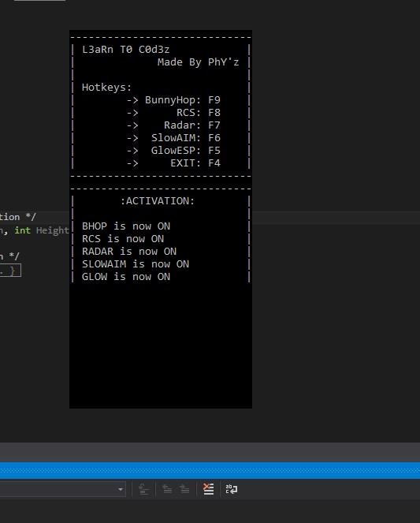Image resolution: width=420 pixels, height=523 pixels.
Task: Go to the previous output message
Action: tap(167, 489)
